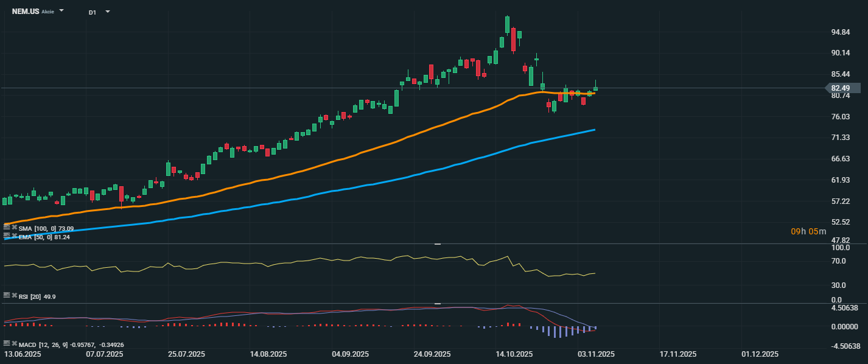Screen dimensions: 868x364
Task: Open the D1 timeframe dropdown
Action: pyautogui.click(x=107, y=12)
